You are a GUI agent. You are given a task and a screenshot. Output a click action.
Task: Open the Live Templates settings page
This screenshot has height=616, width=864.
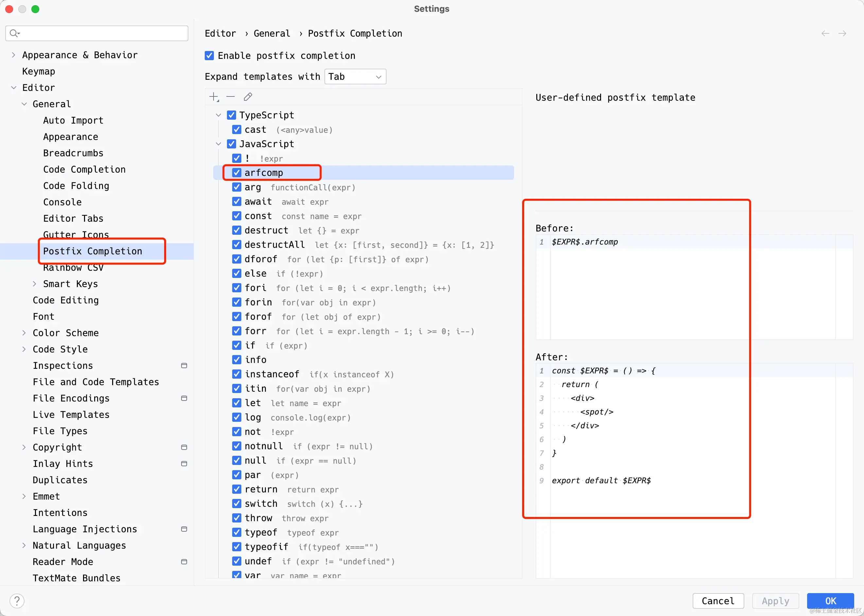point(71,415)
